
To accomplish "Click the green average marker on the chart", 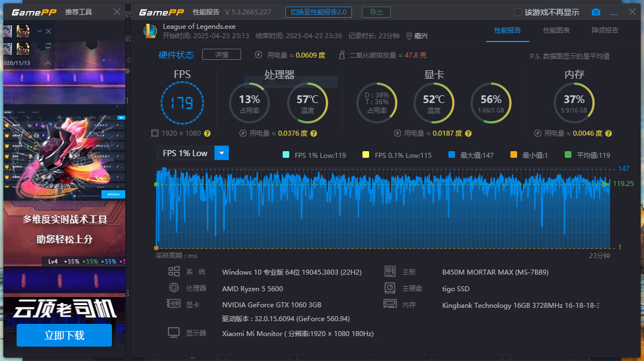I will [156, 184].
